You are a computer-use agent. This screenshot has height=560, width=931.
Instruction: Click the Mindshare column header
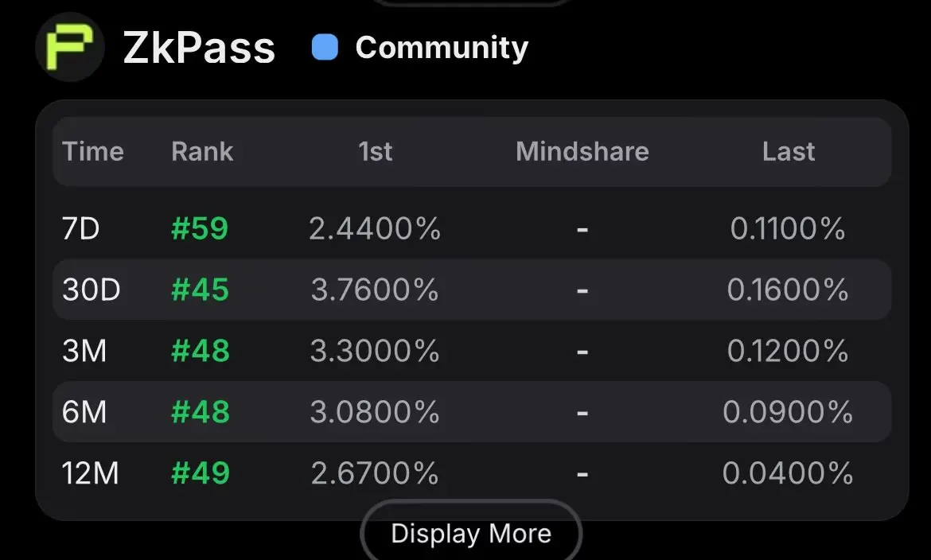tap(582, 151)
